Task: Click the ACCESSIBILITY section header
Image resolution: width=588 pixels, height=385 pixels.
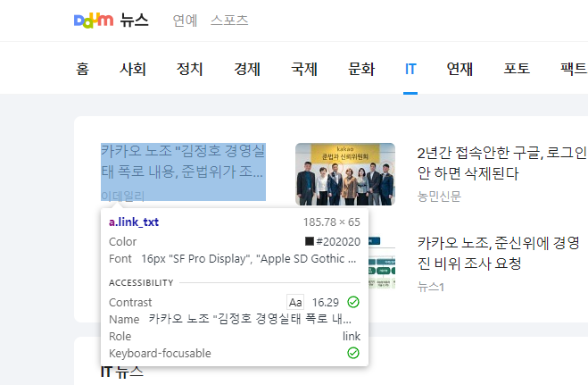Action: pyautogui.click(x=141, y=282)
